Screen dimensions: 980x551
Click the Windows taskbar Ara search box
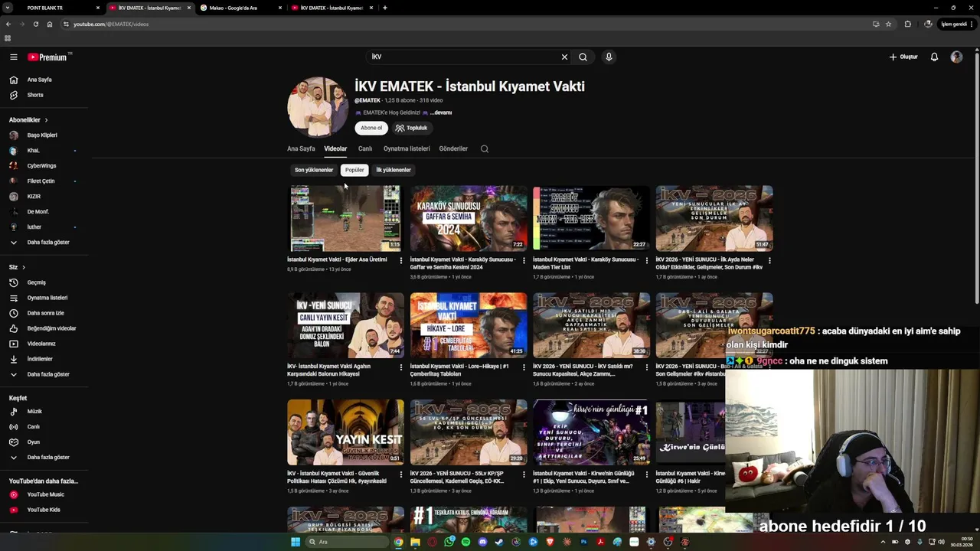coord(346,542)
